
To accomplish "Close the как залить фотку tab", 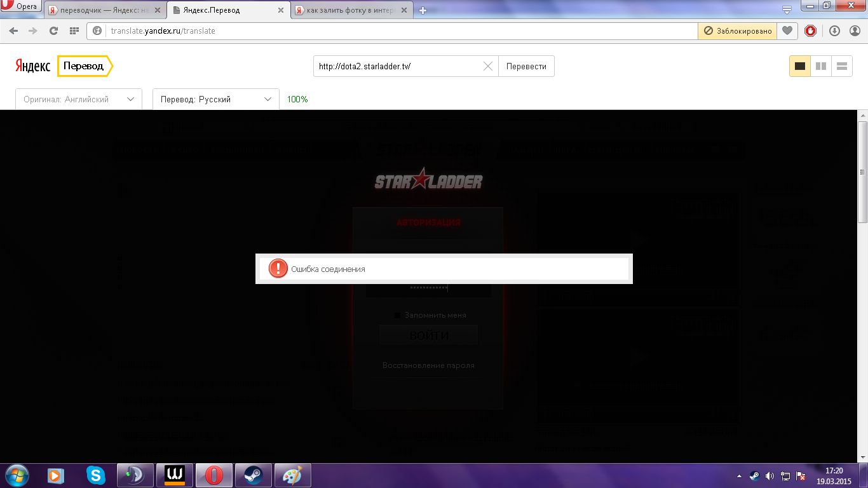I will pyautogui.click(x=405, y=10).
